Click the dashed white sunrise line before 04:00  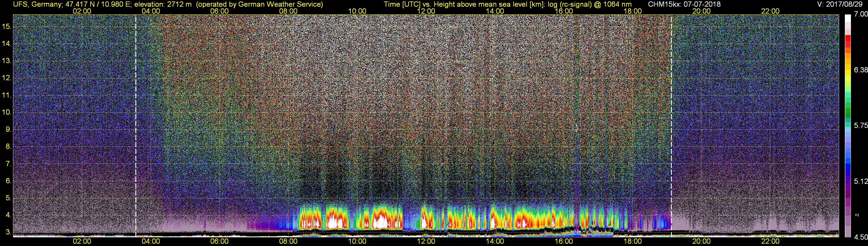pyautogui.click(x=136, y=125)
